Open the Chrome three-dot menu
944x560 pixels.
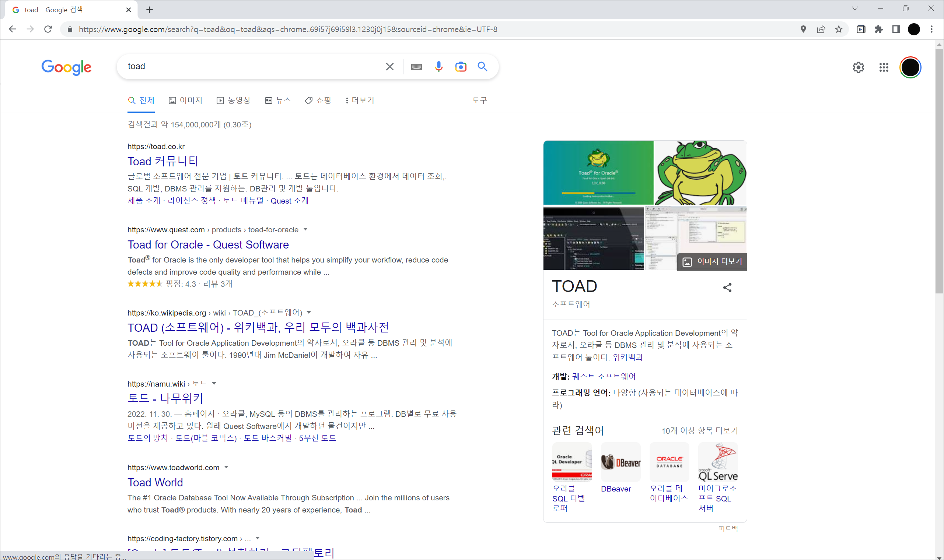(x=931, y=29)
